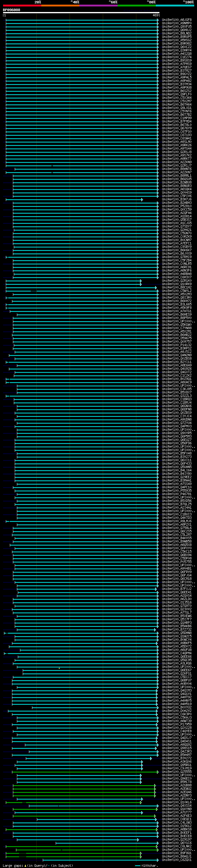Select hit label UniRef100_P52810
Screen dimensions: 197x868
point(177,206)
